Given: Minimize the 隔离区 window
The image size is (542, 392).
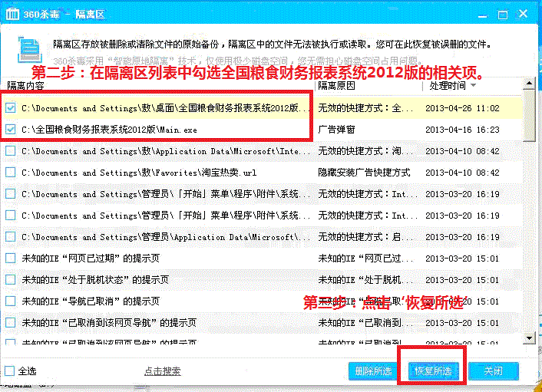Looking at the screenshot, I should click(x=482, y=15).
